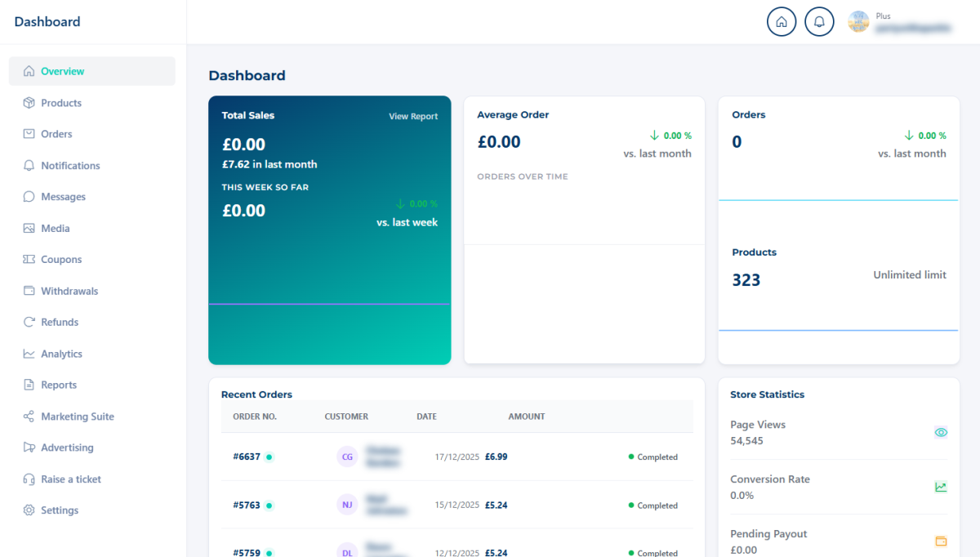Click the Media image icon in sidebar
980x557 pixels.
click(29, 229)
